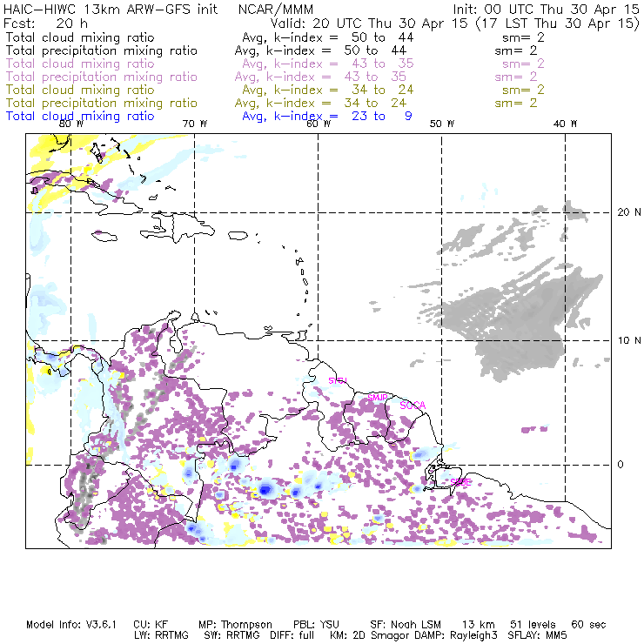Click black "Total precipitation mixing ratio" legend line
This screenshot has height=644, width=644.
coord(102,50)
